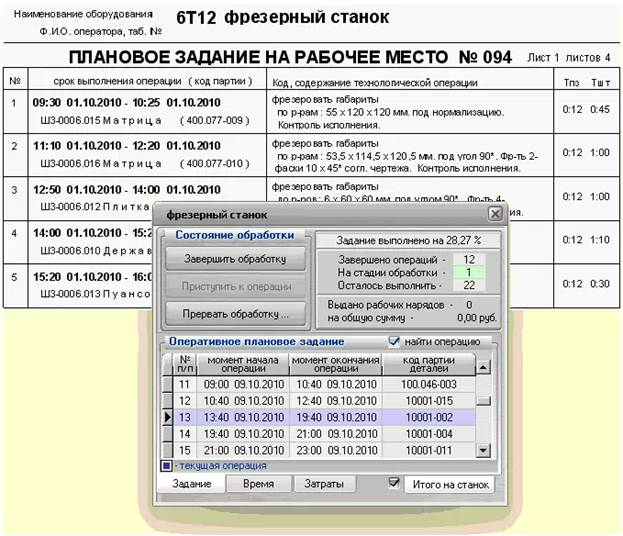The width and height of the screenshot is (623, 536).
Task: Click the scrollbar thumb in task grid
Action: point(483,401)
